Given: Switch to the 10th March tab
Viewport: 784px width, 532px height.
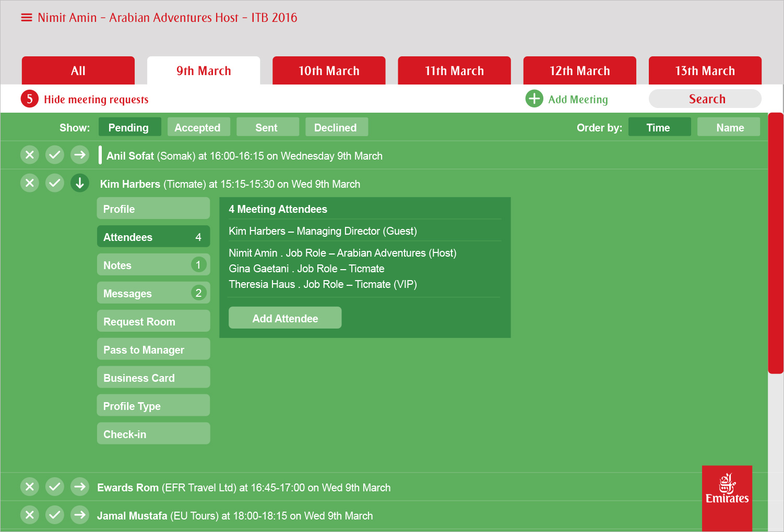Looking at the screenshot, I should 329,71.
